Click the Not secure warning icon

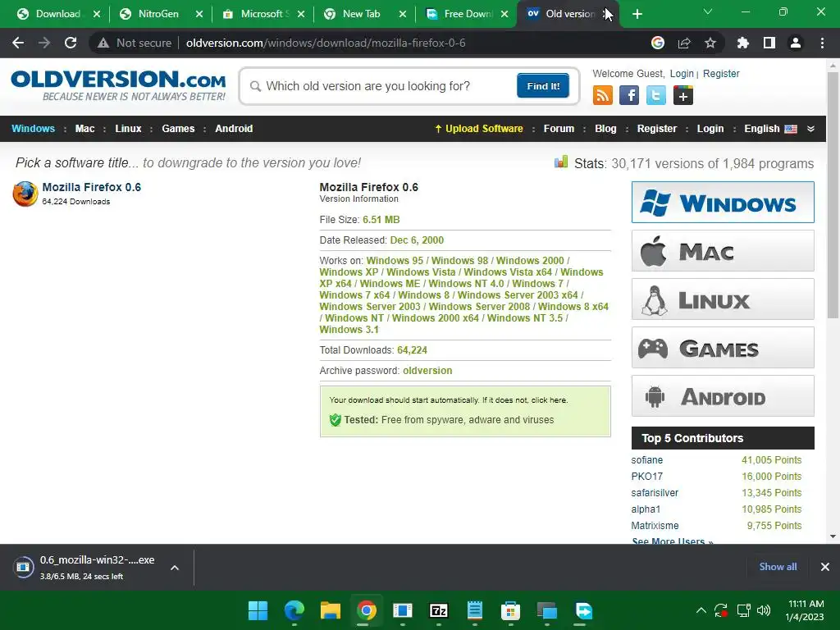[x=103, y=43]
